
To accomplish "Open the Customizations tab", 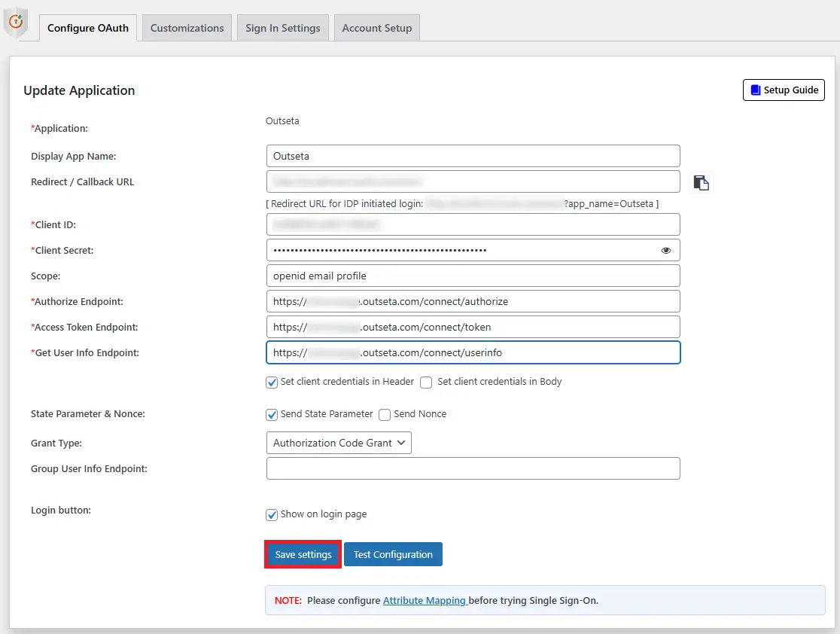I will click(x=187, y=28).
